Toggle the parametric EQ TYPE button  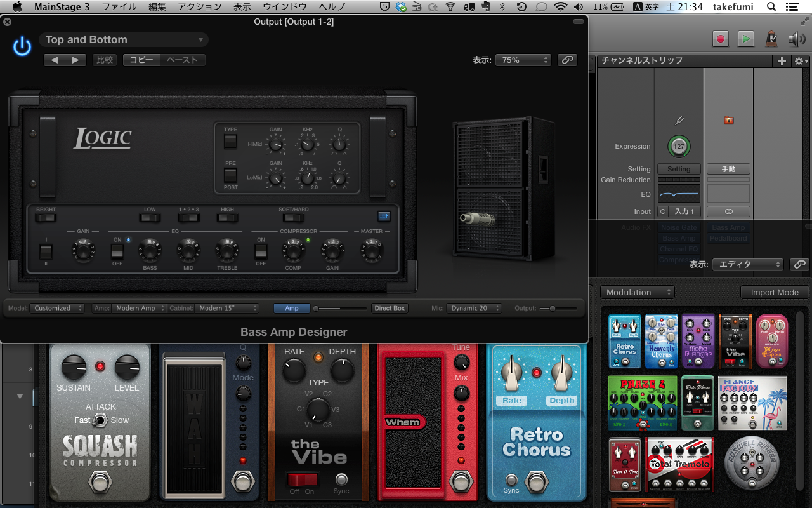pyautogui.click(x=230, y=141)
